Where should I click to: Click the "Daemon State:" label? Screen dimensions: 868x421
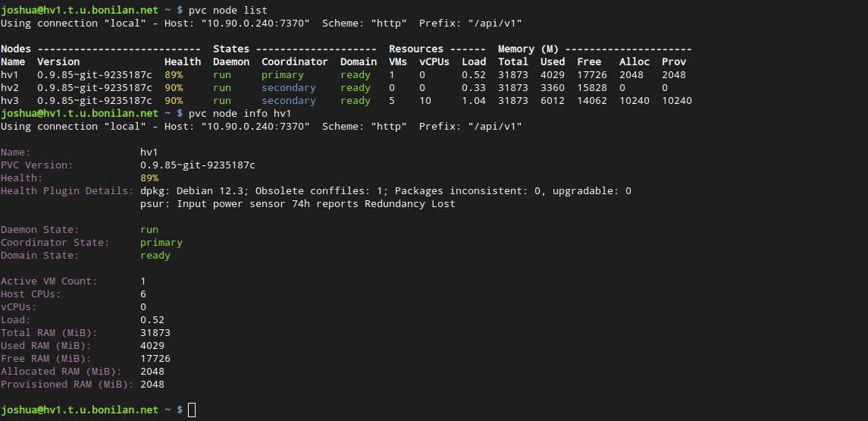coord(40,229)
